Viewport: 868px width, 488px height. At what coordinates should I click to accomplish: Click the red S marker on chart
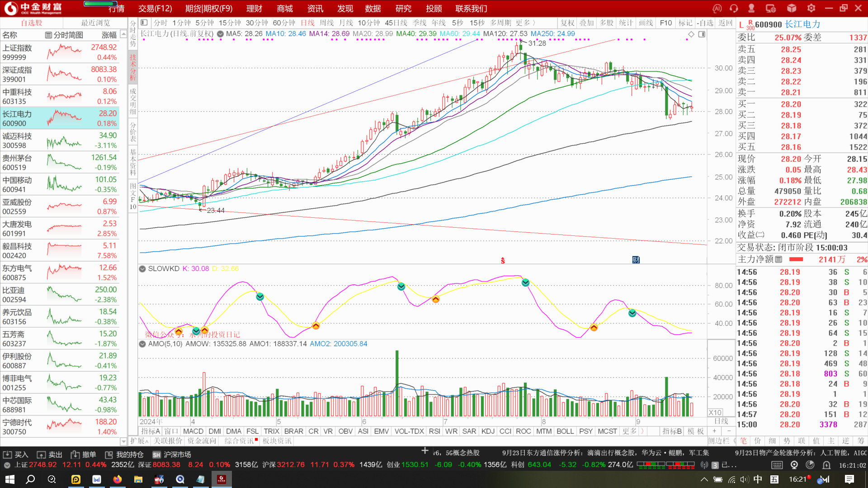503,261
